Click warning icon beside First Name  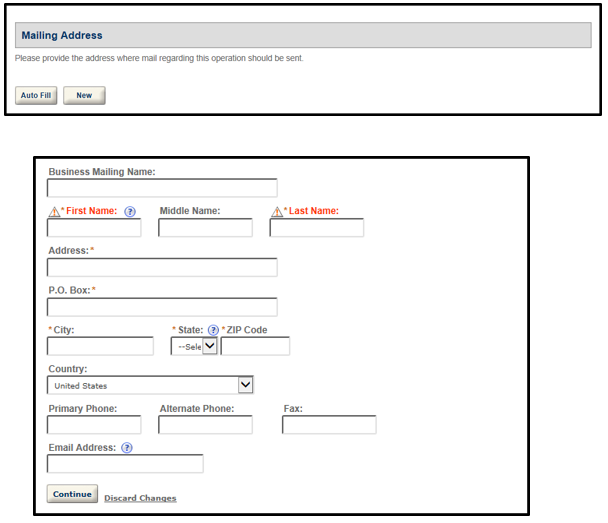pyautogui.click(x=54, y=211)
